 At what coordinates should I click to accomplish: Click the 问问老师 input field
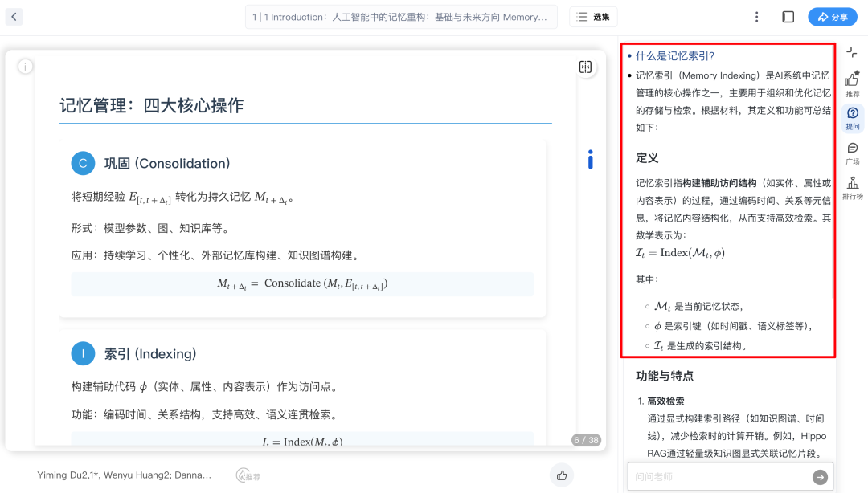[x=719, y=477]
